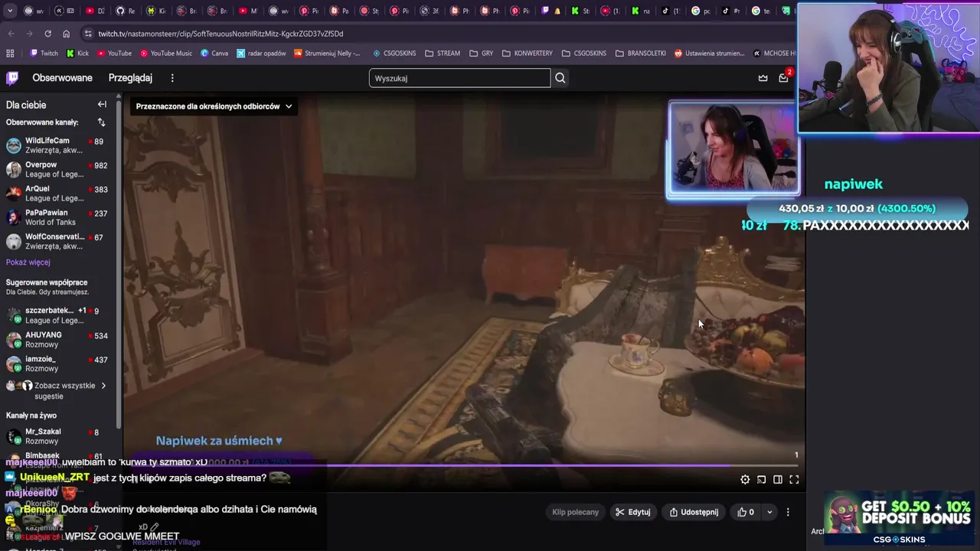Viewport: 980px width, 551px height.
Task: Switch to Google 'pc' browser tab
Action: [701, 11]
